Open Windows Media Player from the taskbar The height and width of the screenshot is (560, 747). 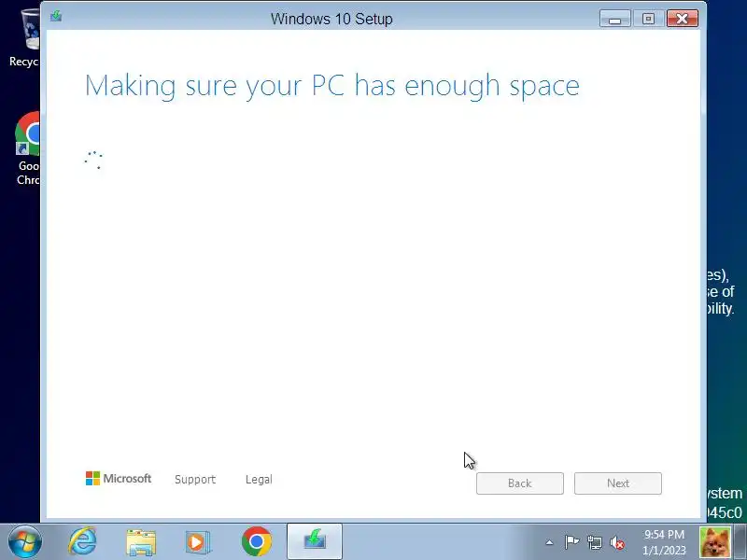point(197,542)
